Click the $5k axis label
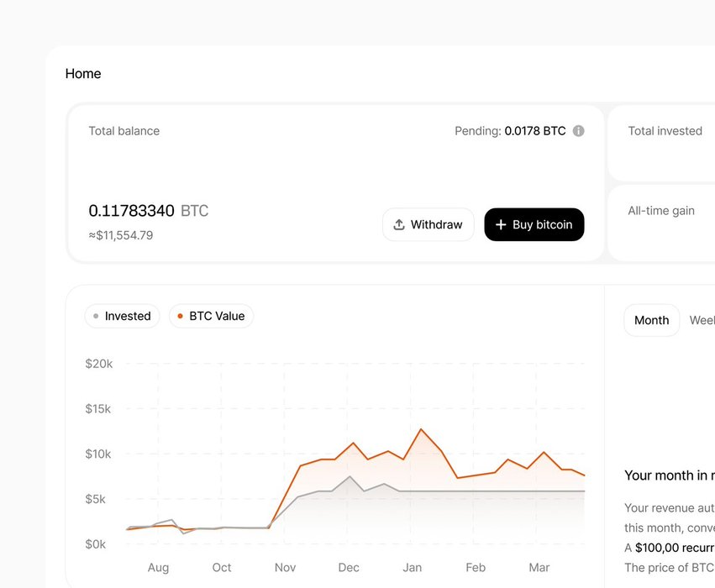This screenshot has width=715, height=588. pos(95,499)
